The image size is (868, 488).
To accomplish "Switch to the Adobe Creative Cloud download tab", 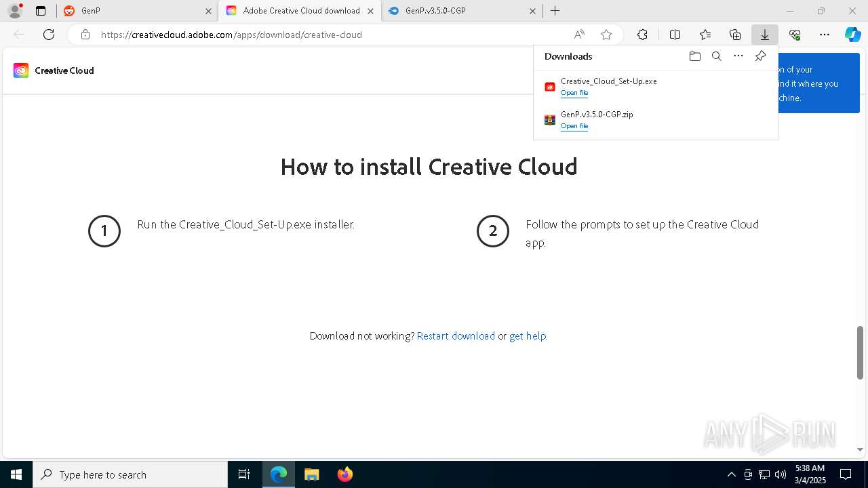I will pyautogui.click(x=299, y=11).
